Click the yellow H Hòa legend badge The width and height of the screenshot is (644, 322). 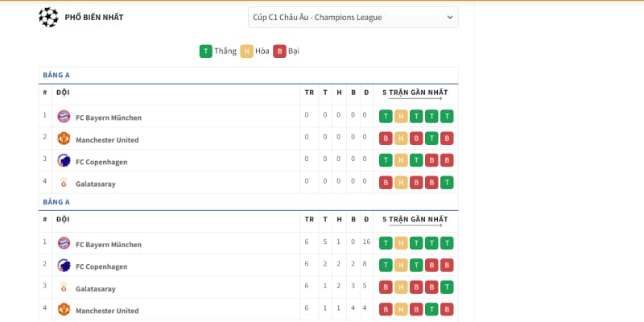click(x=246, y=52)
